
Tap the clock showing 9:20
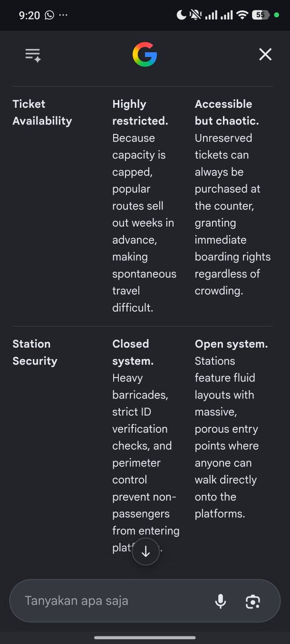point(29,16)
